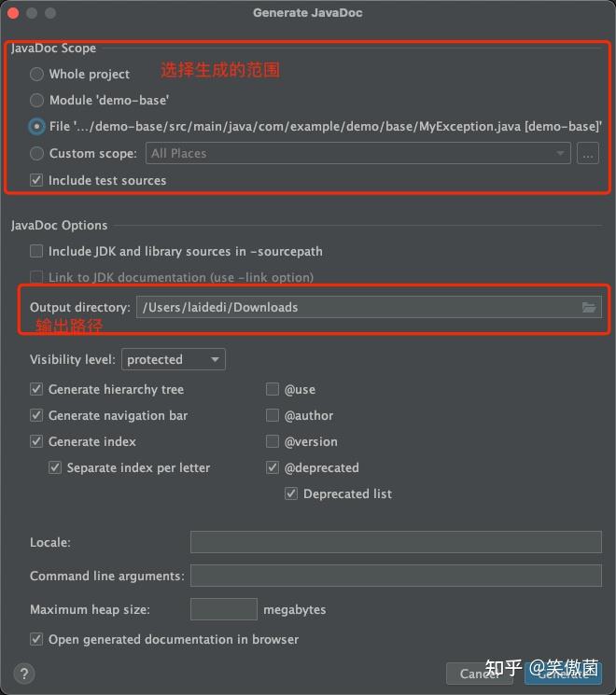Uncheck Open generated documentation in browser
The width and height of the screenshot is (616, 695).
click(x=36, y=639)
